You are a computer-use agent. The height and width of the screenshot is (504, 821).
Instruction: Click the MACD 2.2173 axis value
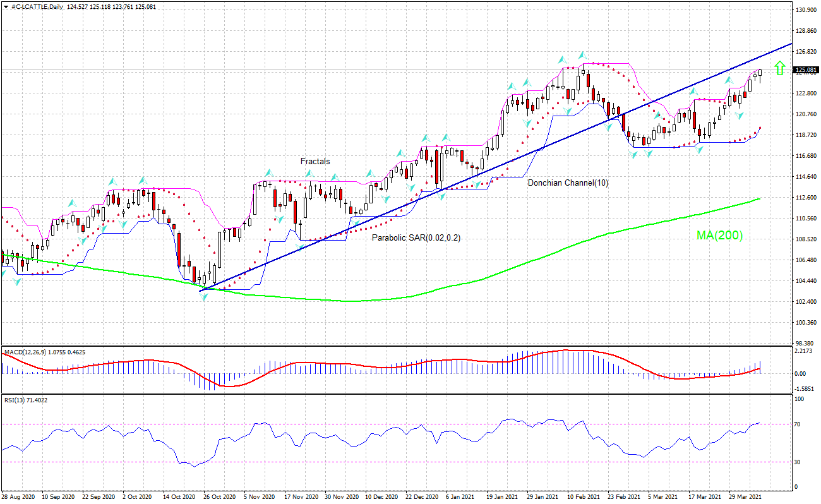click(x=803, y=351)
